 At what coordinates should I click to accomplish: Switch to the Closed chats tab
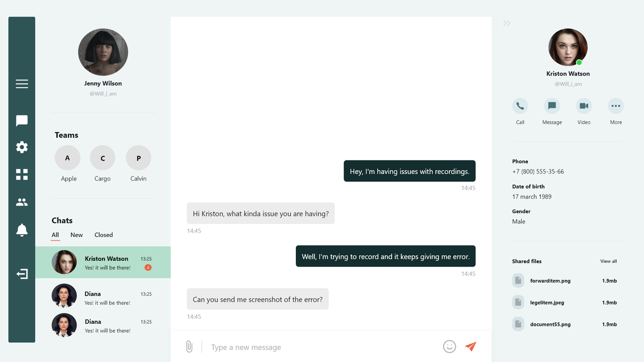click(103, 235)
